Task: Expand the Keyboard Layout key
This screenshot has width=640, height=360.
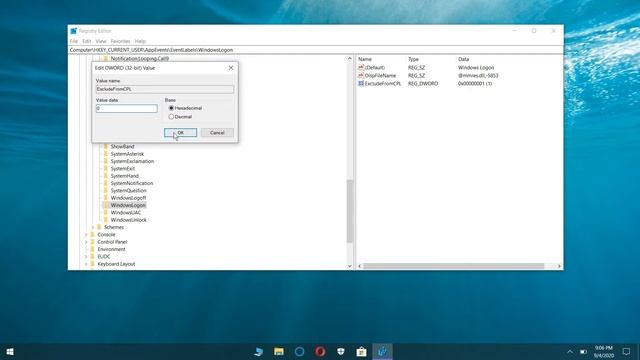Action: pyautogui.click(x=87, y=264)
